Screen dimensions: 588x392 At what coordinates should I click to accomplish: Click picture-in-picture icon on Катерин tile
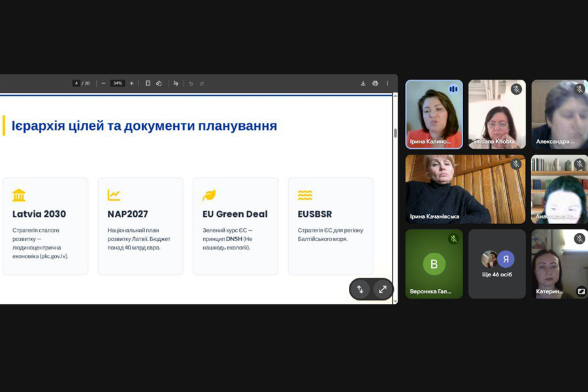pos(581,291)
